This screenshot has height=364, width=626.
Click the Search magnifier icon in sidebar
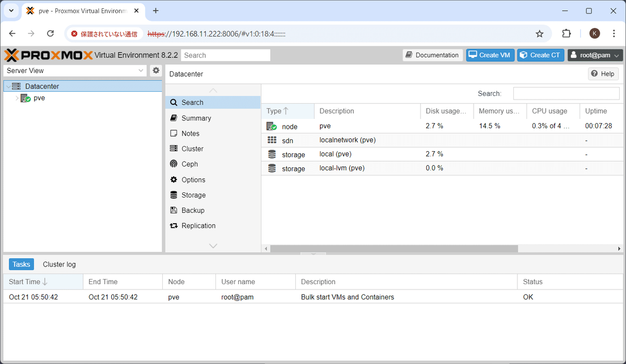point(174,103)
